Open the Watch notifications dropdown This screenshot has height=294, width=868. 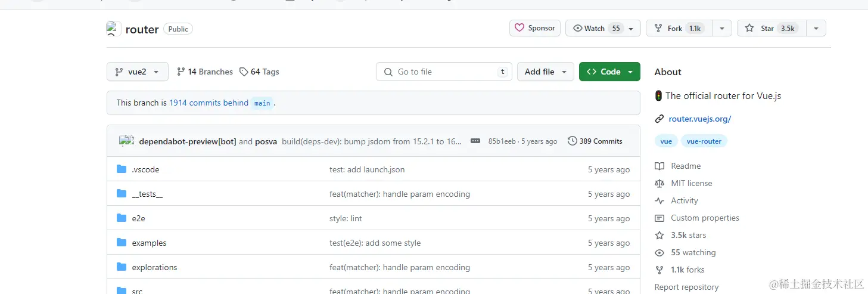click(x=603, y=28)
